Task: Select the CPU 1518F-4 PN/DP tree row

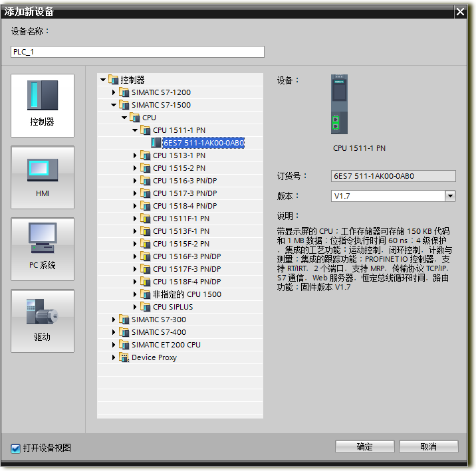Action: 180,282
